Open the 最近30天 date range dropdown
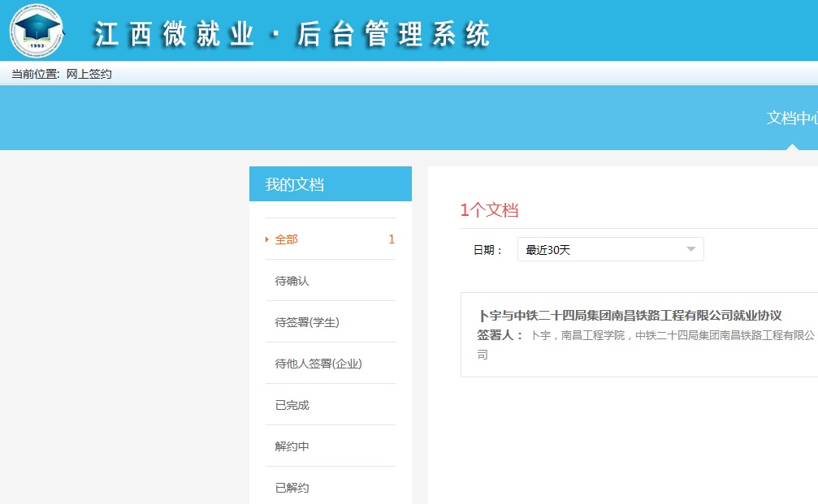Image resolution: width=818 pixels, height=504 pixels. coord(609,249)
